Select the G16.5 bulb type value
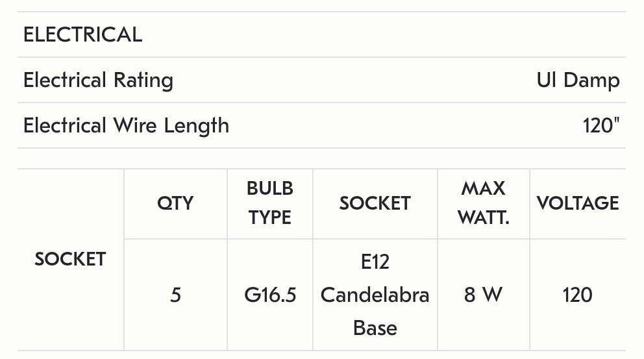The width and height of the screenshot is (644, 359). pyautogui.click(x=270, y=295)
